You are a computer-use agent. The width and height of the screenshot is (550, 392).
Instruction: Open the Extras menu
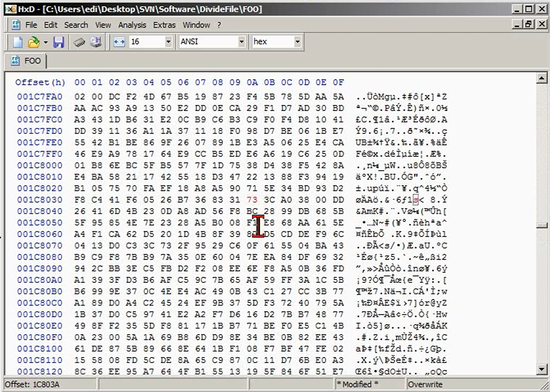[x=164, y=25]
